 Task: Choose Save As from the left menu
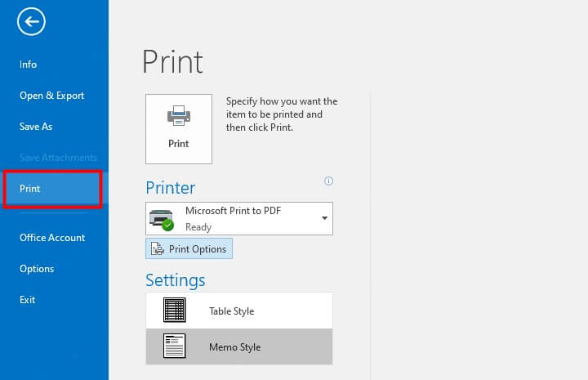36,127
